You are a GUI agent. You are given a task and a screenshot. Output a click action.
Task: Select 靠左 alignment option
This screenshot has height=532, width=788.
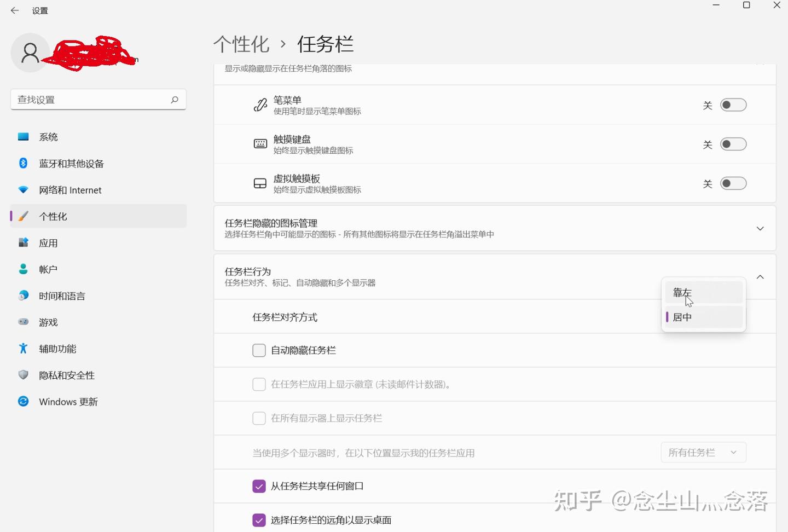pyautogui.click(x=704, y=293)
